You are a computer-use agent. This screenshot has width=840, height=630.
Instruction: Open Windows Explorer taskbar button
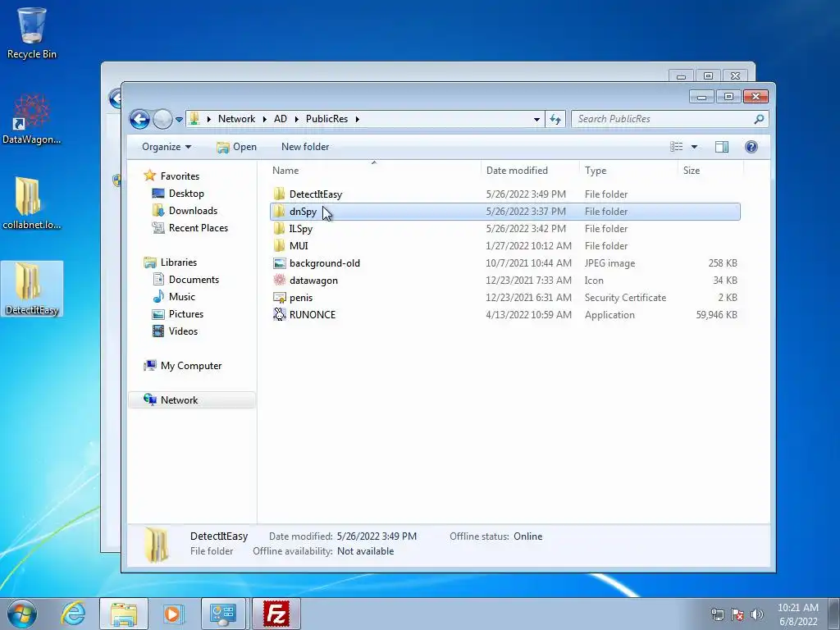click(x=124, y=614)
